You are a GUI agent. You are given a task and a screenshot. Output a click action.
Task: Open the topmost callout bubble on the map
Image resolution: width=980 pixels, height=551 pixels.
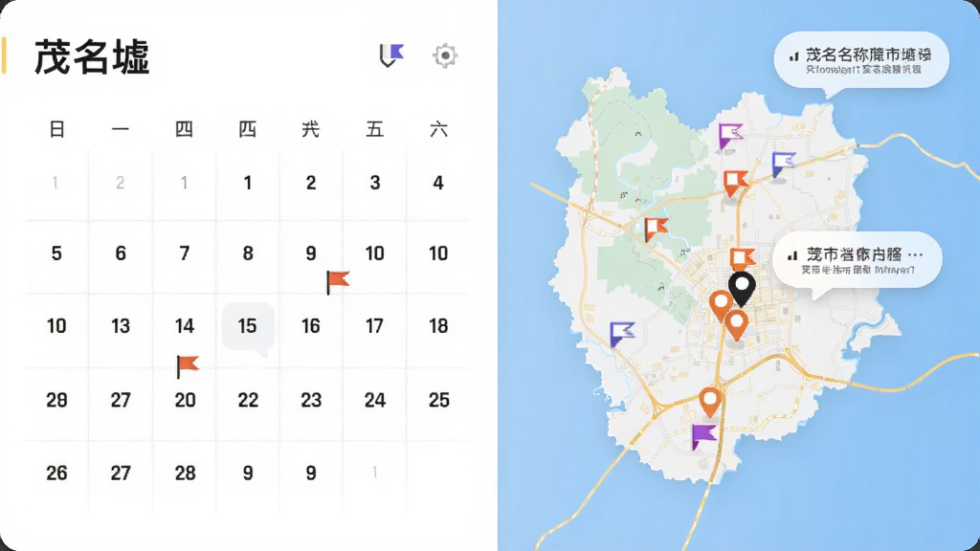click(861, 61)
